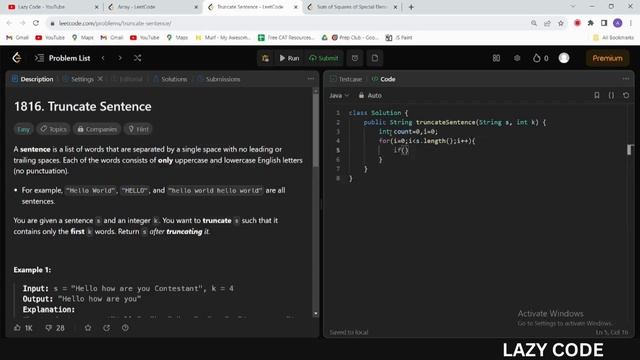Open the feedback help icon
This screenshot has height=360, width=640.
[125, 328]
